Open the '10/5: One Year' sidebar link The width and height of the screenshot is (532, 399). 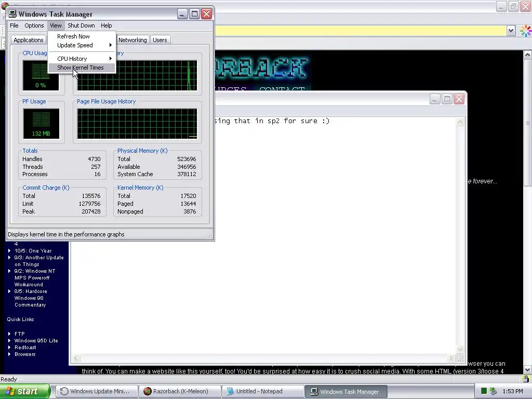pos(33,251)
